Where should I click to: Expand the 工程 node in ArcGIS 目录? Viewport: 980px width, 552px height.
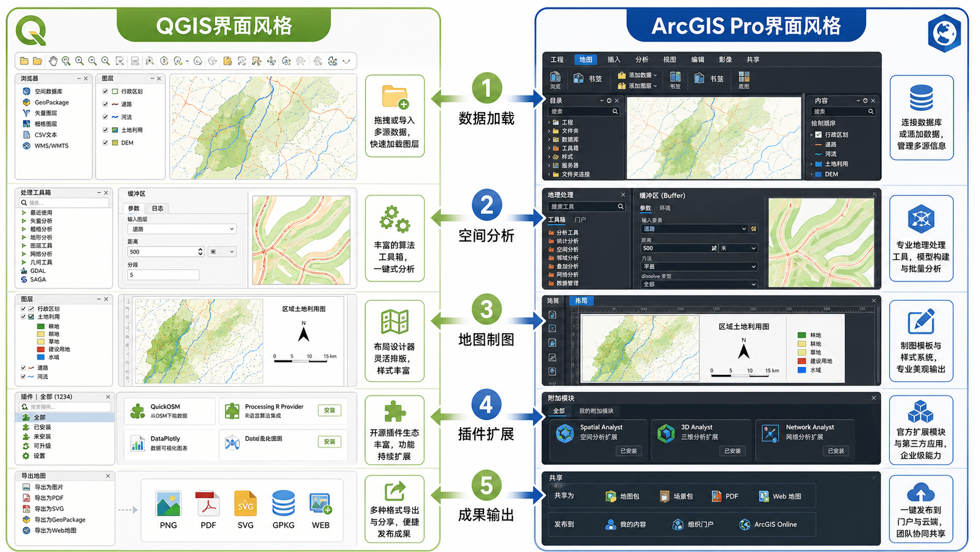pos(549,123)
